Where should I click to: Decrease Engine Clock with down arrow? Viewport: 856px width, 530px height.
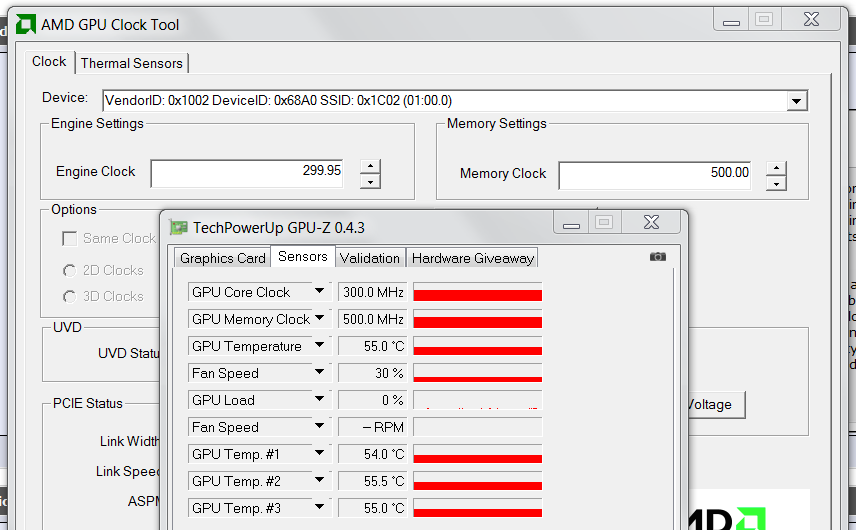pos(370,182)
